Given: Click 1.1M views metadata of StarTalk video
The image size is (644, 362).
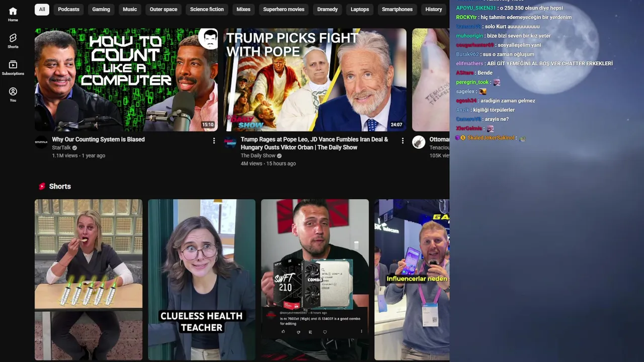Looking at the screenshot, I should point(65,156).
